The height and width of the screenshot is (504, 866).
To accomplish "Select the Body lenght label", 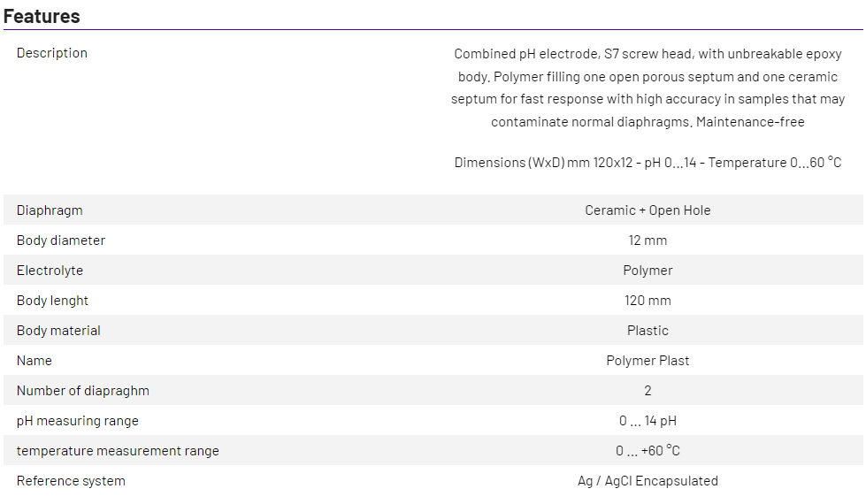I will pyautogui.click(x=52, y=301).
